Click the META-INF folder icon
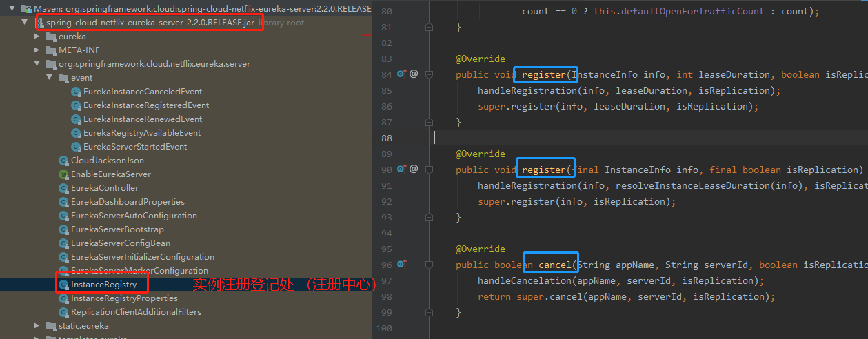The width and height of the screenshot is (868, 339). pyautogui.click(x=52, y=50)
